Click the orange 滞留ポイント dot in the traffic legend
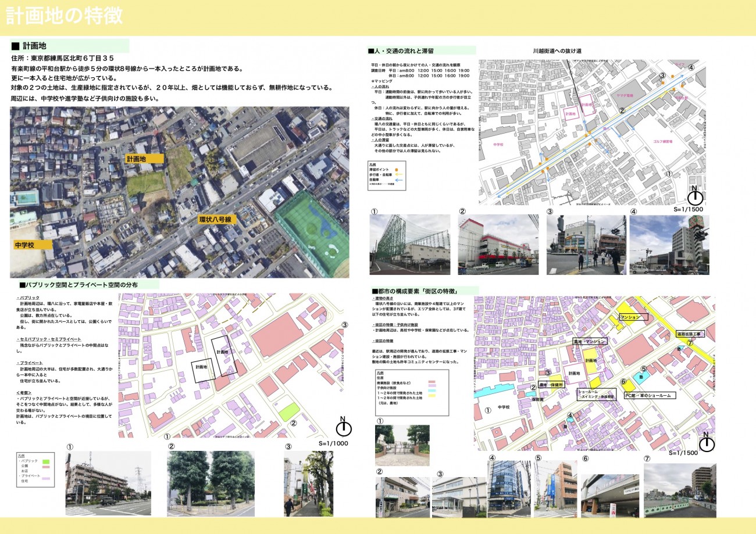756x534 pixels. click(396, 169)
